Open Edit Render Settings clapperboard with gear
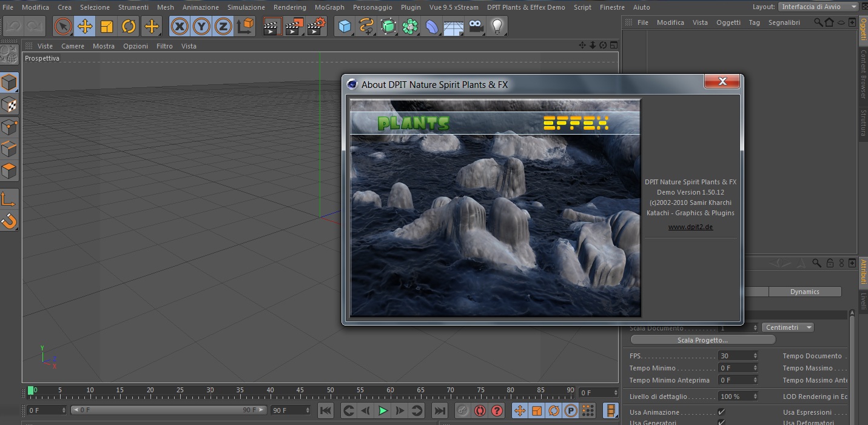This screenshot has width=868, height=425. [317, 26]
